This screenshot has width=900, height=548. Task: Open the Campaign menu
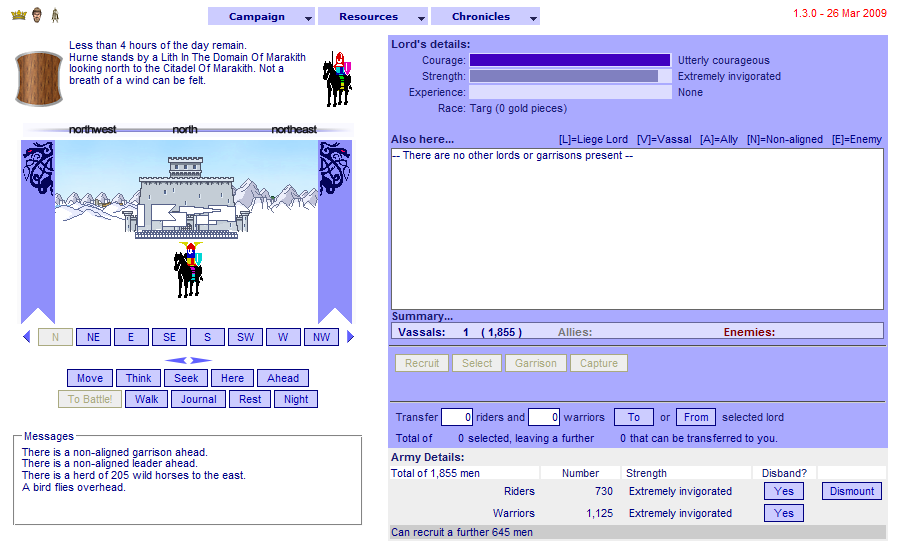(256, 17)
